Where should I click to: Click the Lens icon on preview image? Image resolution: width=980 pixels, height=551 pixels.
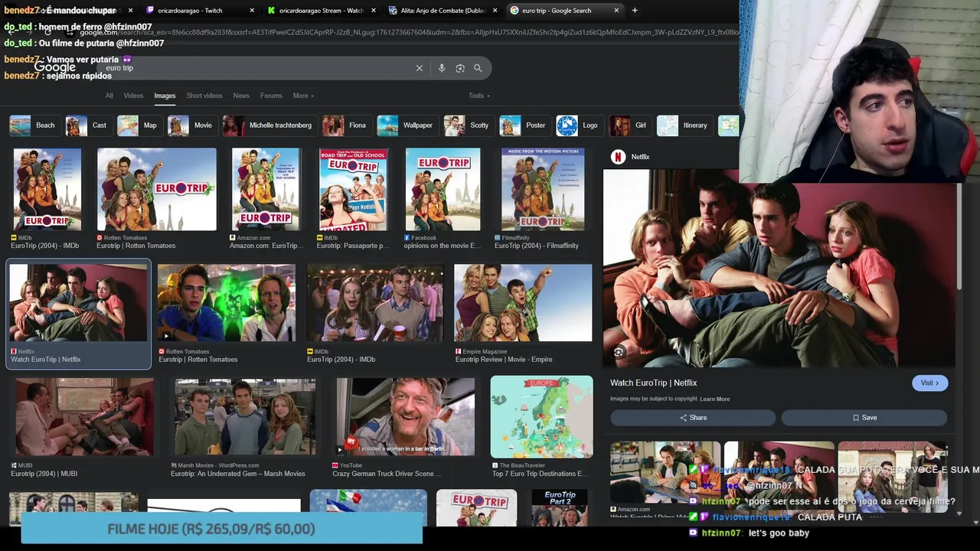pyautogui.click(x=619, y=352)
